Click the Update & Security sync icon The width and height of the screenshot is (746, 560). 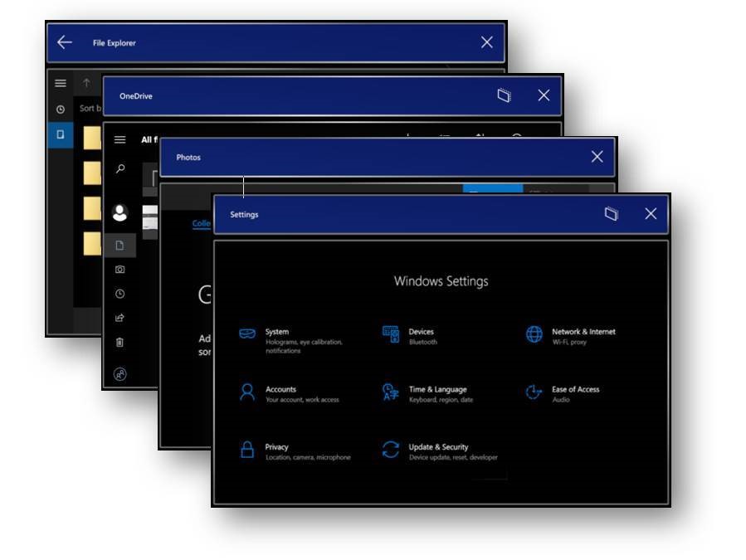tap(390, 450)
